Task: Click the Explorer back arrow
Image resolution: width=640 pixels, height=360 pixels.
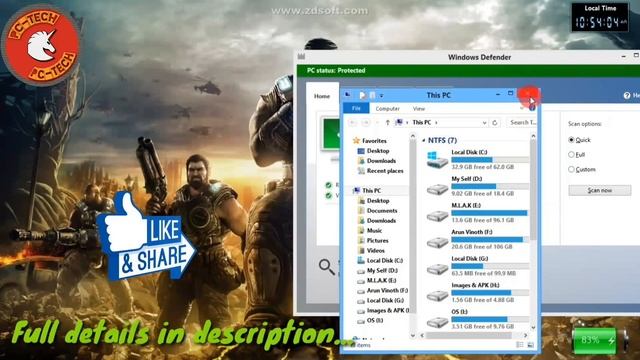Action: 353,122
